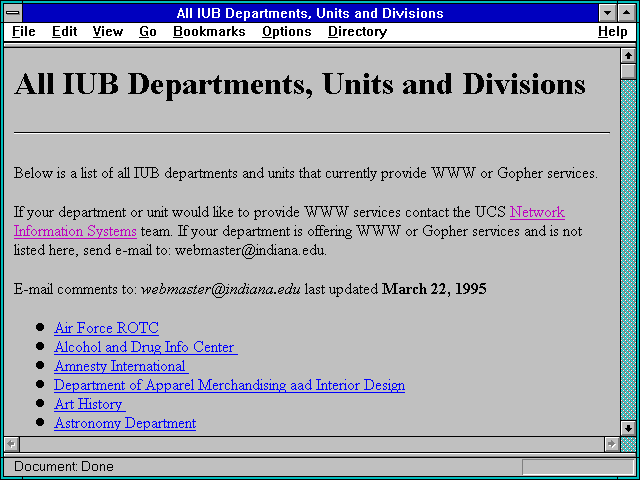
Task: Visit the Amnesty International link
Action: (x=121, y=366)
